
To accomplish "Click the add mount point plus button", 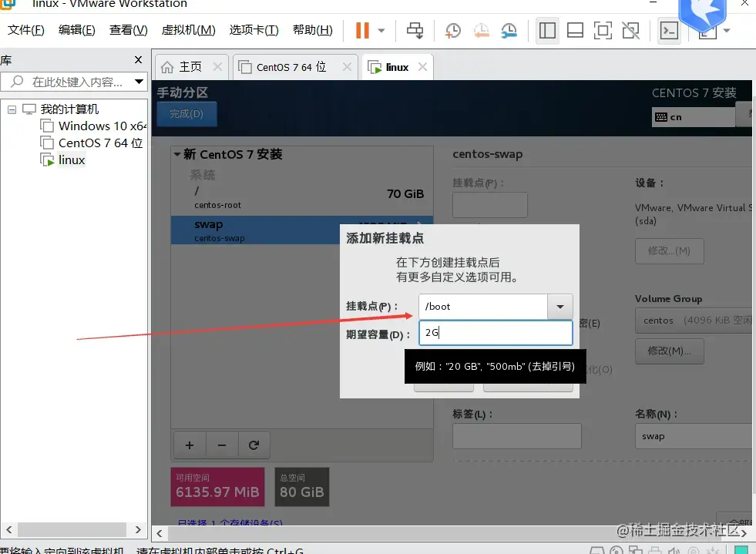I will click(190, 445).
